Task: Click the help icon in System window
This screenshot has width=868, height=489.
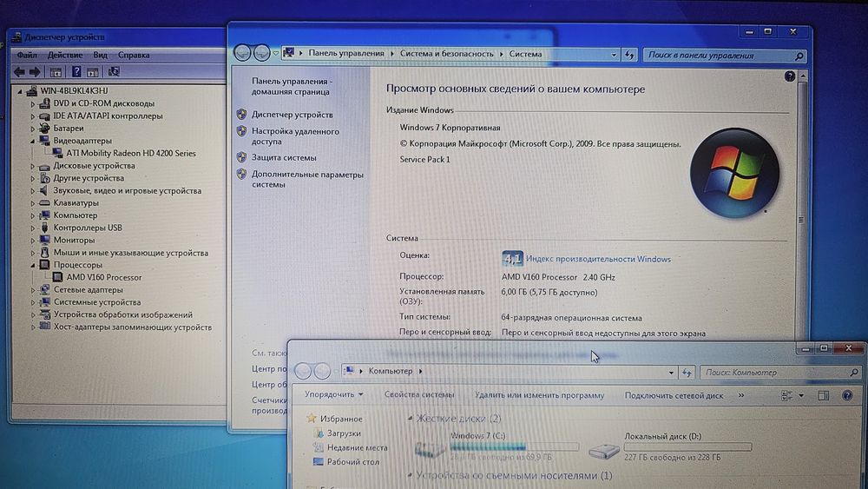Action: [789, 76]
